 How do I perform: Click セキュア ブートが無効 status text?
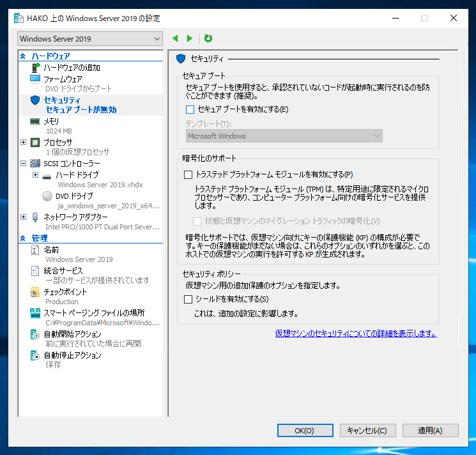[x=81, y=110]
